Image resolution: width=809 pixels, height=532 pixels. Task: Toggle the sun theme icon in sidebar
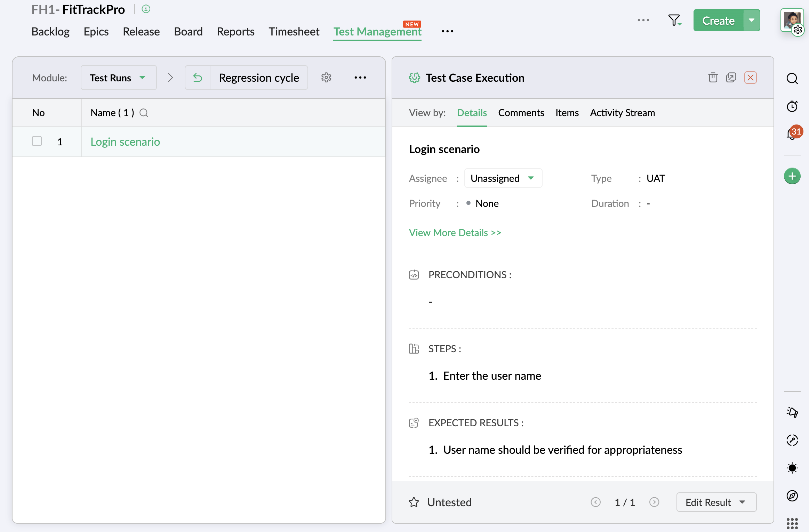coord(792,468)
